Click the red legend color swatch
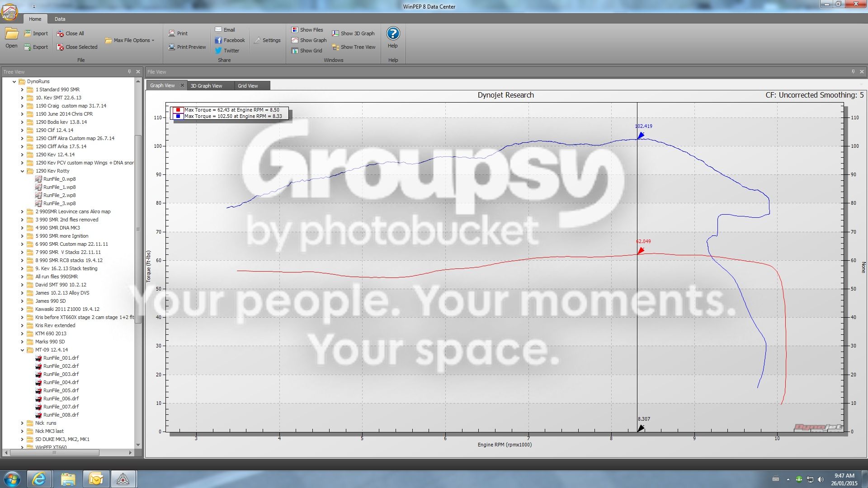 point(178,110)
